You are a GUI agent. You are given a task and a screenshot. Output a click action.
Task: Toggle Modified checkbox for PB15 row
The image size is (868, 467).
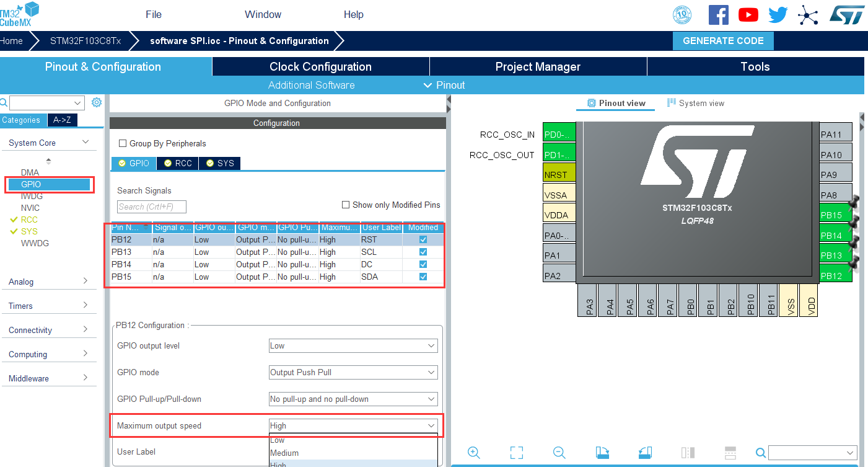[423, 277]
